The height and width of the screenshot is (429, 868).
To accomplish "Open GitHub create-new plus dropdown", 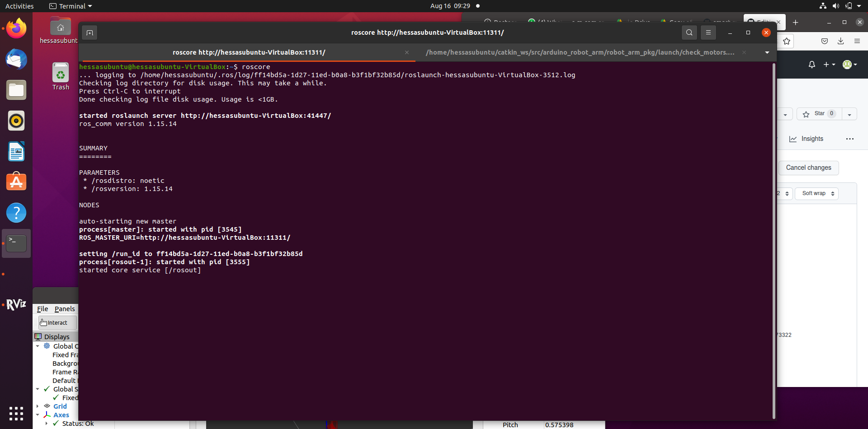I will tap(829, 65).
